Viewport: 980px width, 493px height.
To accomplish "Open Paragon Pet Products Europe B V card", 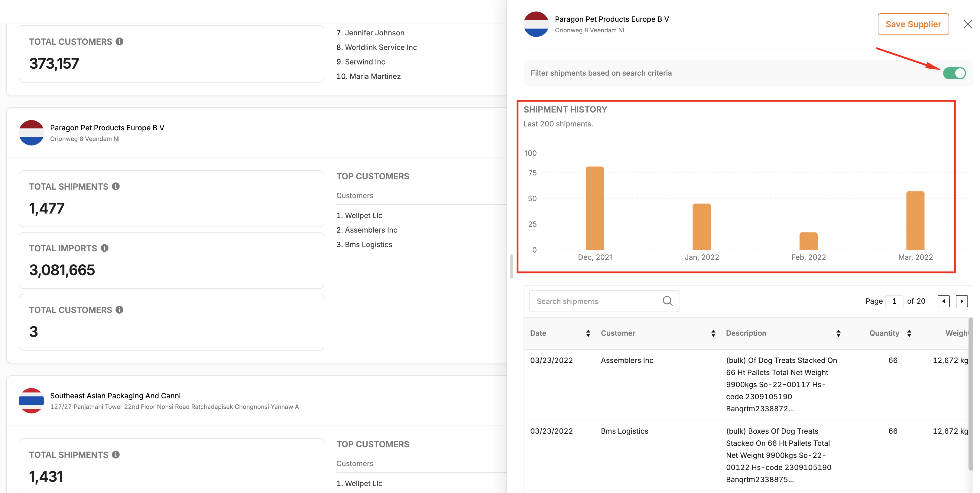I will 107,128.
